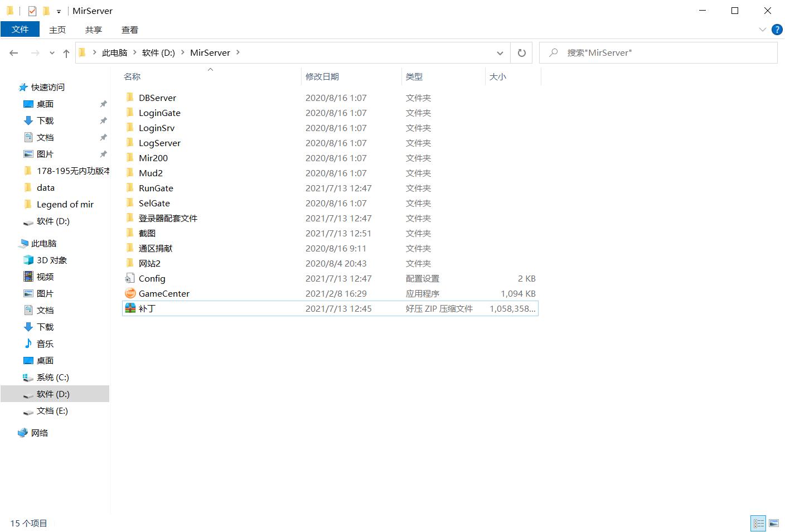Click 此电脑 in the address breadcrumb
This screenshot has width=785, height=532.
(114, 53)
